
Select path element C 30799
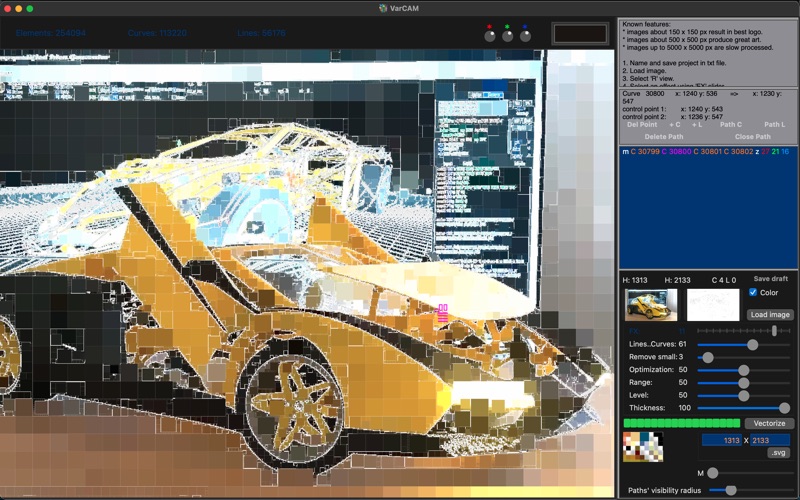coord(645,152)
